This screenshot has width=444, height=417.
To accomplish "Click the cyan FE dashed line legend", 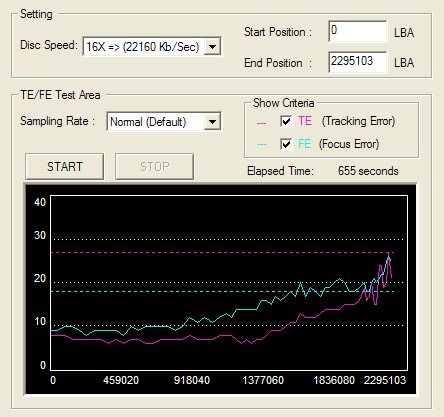I will click(262, 145).
